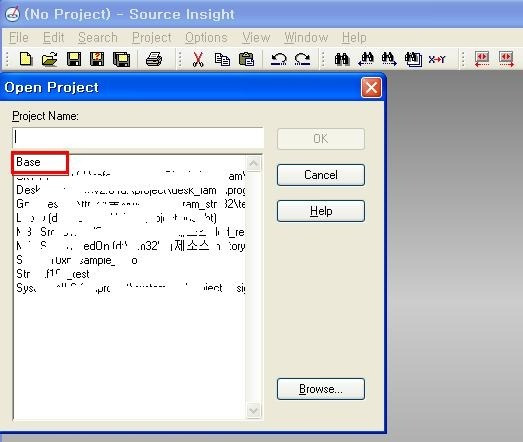The width and height of the screenshot is (523, 442).
Task: Open the Edit menu
Action: pyautogui.click(x=53, y=38)
